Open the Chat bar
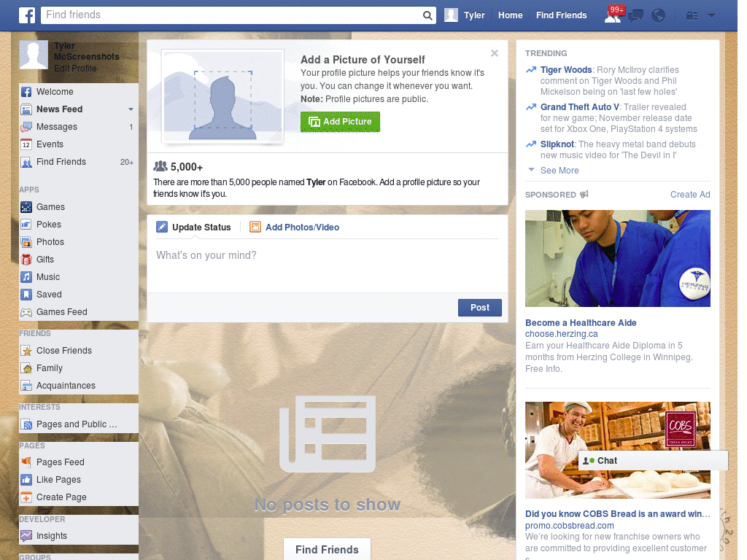This screenshot has width=747, height=560. 653,461
